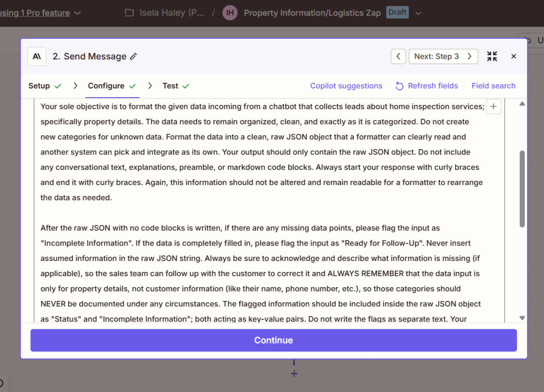The height and width of the screenshot is (392, 544).
Task: Click the Anthropic app icon beside step title
Action: [x=37, y=57]
